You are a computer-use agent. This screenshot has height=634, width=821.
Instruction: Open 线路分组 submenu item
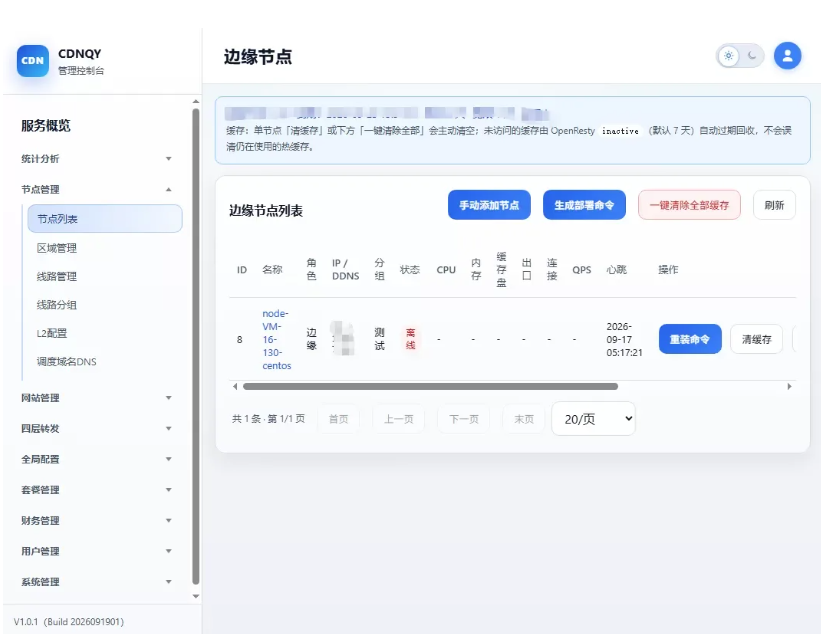[x=57, y=305]
